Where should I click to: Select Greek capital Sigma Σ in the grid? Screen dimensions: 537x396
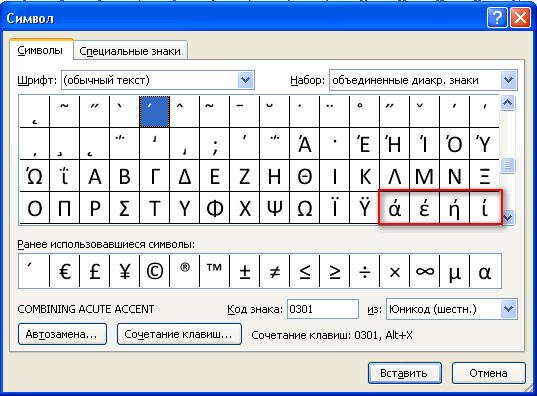(125, 208)
